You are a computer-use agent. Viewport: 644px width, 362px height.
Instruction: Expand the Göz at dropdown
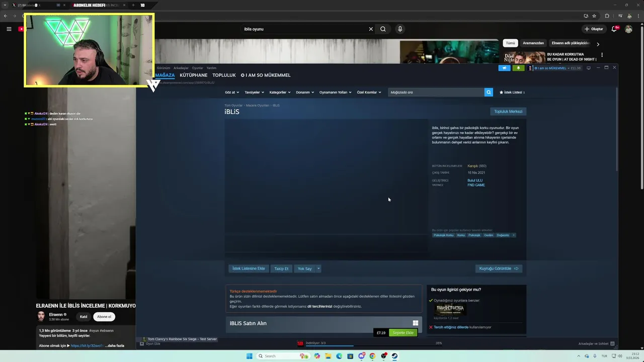pyautogui.click(x=232, y=93)
